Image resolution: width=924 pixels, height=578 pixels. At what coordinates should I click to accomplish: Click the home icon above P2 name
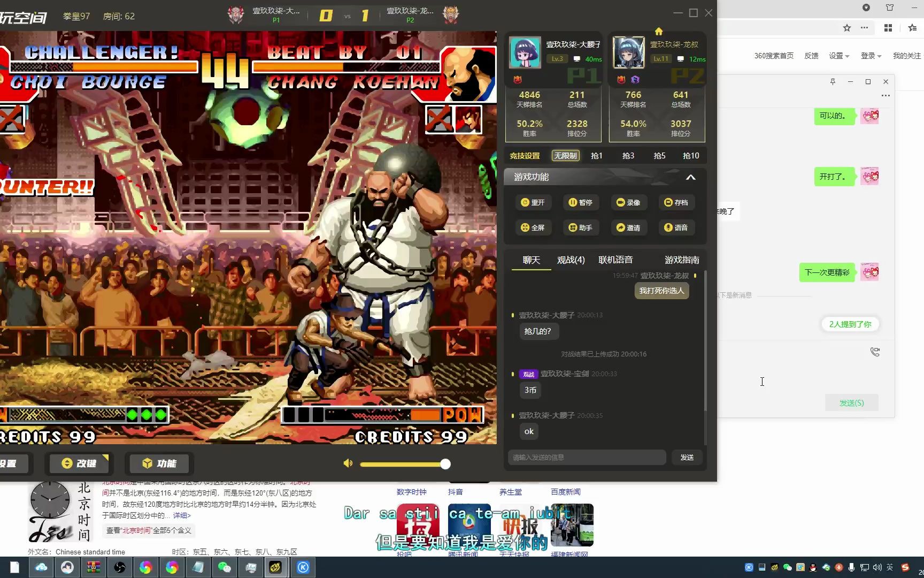(x=659, y=31)
